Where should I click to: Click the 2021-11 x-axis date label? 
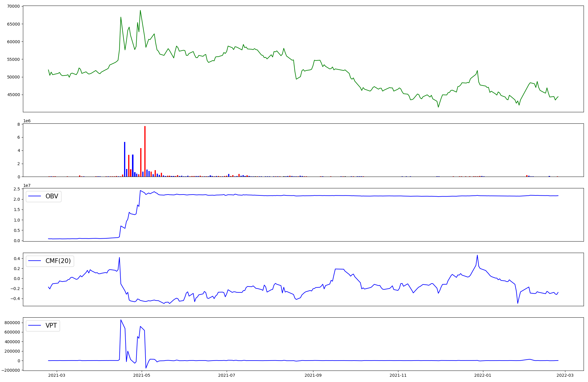click(x=398, y=375)
